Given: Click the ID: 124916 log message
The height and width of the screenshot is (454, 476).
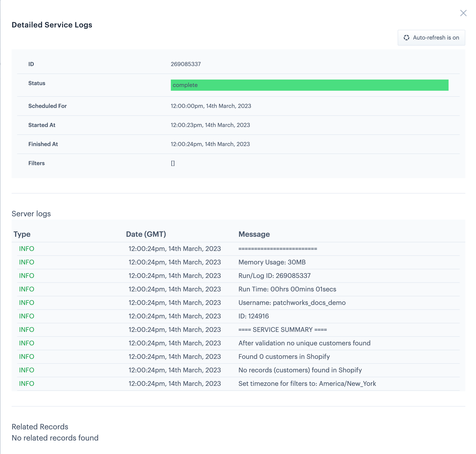Looking at the screenshot, I should 253,316.
